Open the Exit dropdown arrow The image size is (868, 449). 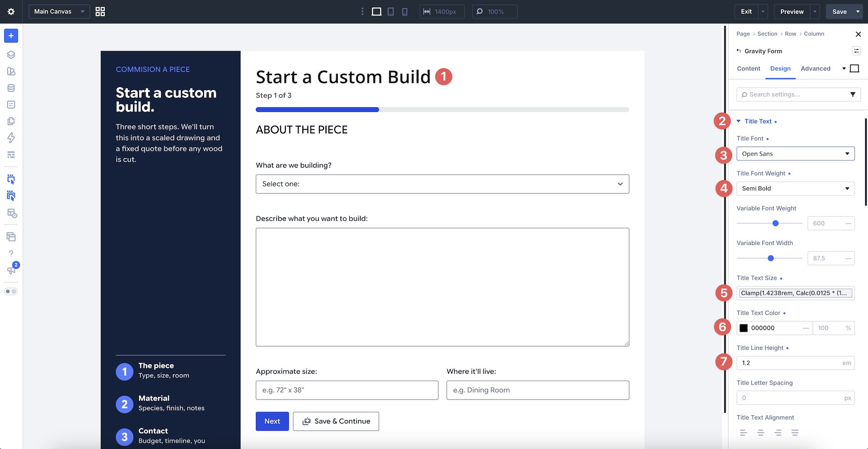coord(763,12)
